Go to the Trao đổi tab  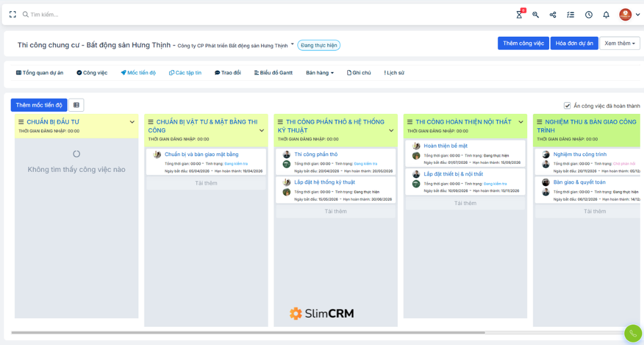[228, 73]
